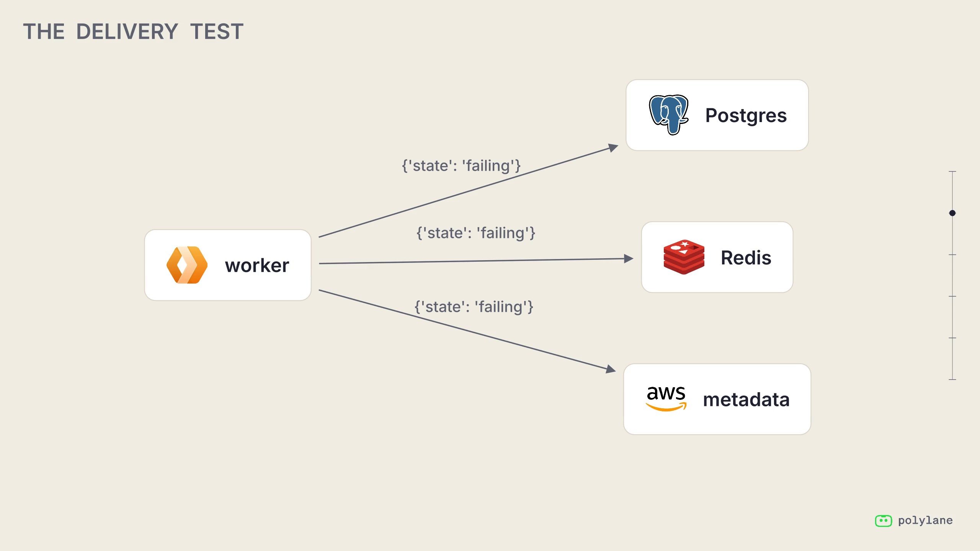
Task: Click the AWS logo icon
Action: [666, 399]
